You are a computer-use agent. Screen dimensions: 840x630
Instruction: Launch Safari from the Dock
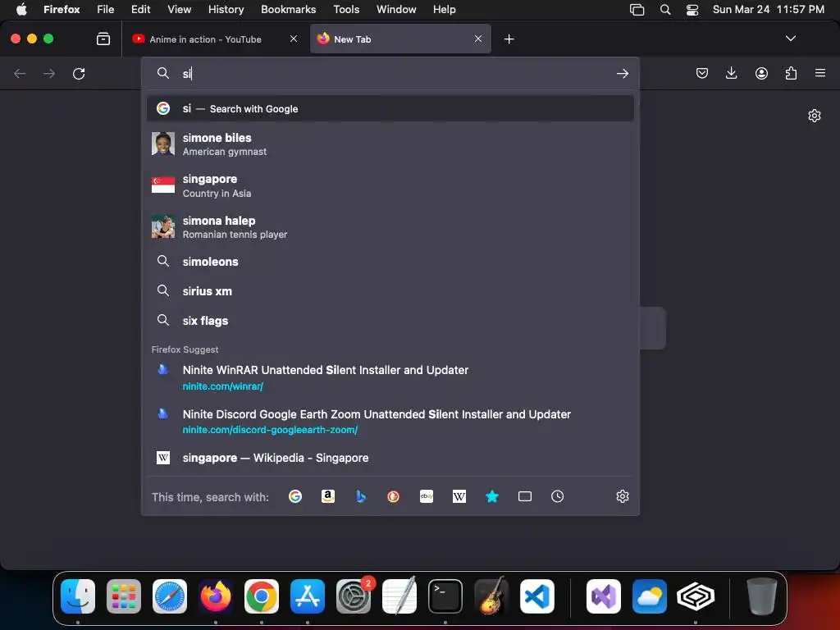pyautogui.click(x=170, y=596)
